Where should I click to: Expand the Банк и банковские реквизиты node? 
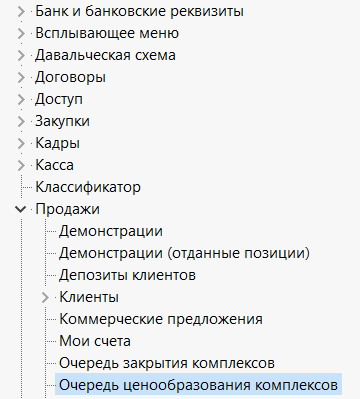coord(21,12)
